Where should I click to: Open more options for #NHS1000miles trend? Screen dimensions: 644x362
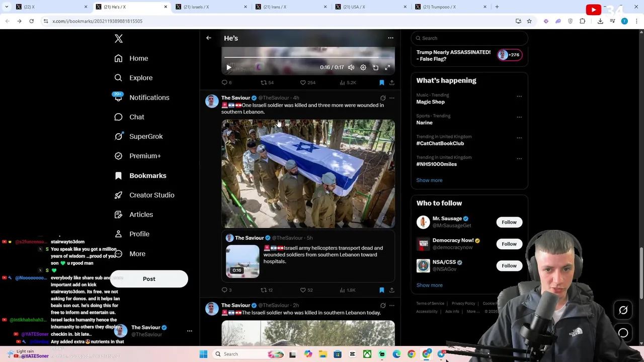click(519, 158)
